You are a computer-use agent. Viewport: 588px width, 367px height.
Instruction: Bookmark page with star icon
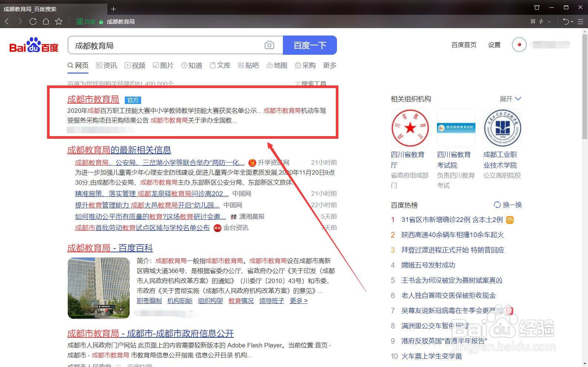coord(59,21)
